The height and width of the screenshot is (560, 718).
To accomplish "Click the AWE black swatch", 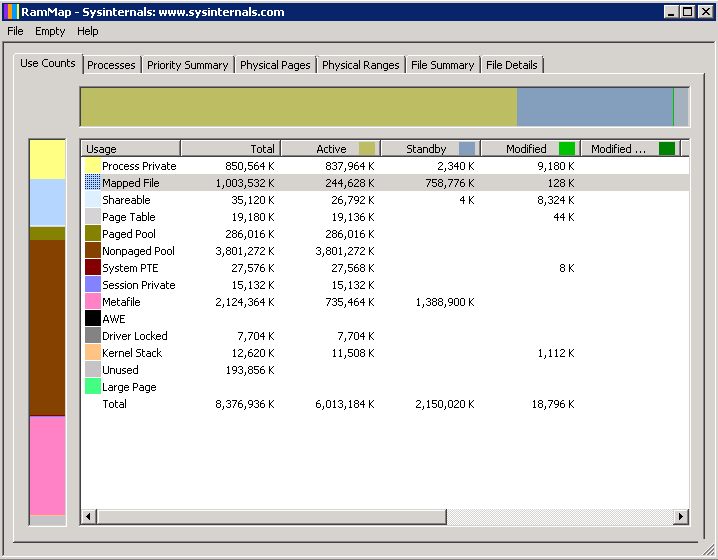I will point(93,319).
